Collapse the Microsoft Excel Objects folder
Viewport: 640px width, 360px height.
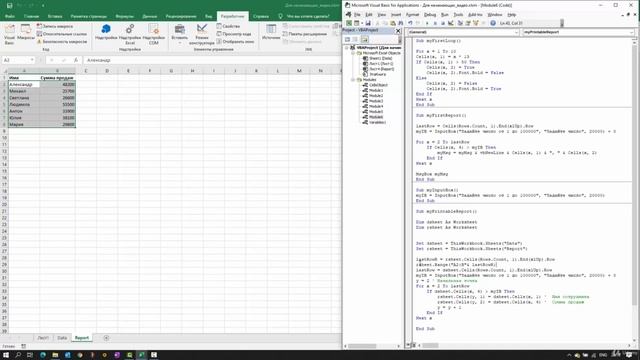pyautogui.click(x=353, y=53)
